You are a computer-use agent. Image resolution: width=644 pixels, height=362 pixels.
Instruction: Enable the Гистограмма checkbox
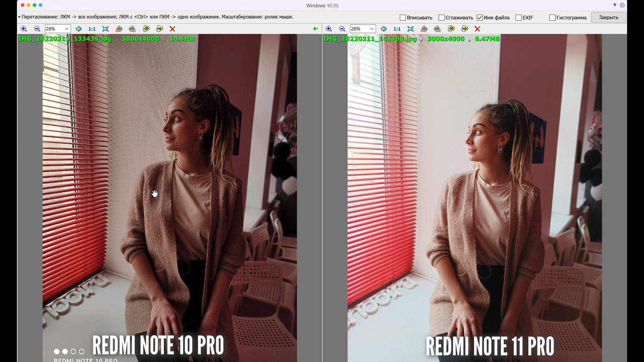553,18
